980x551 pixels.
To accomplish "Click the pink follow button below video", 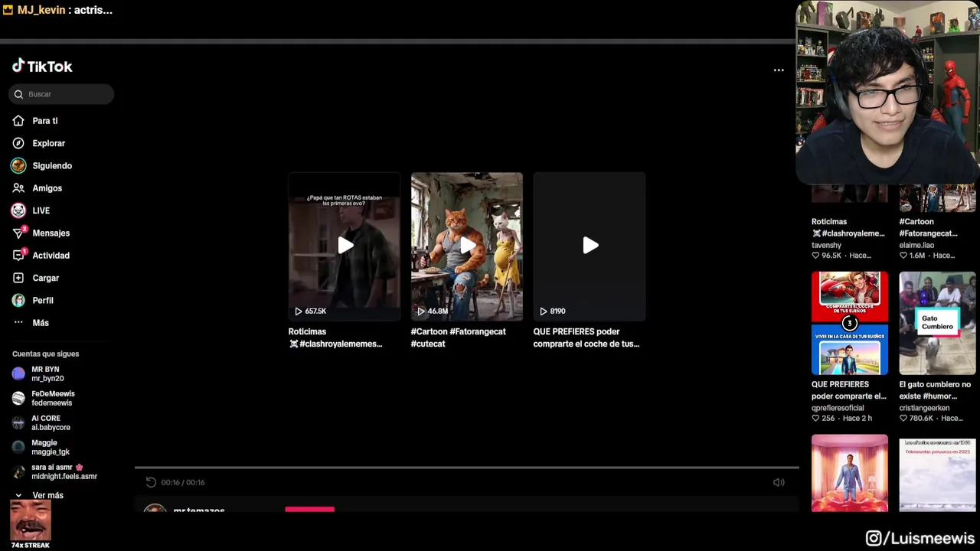I will pos(310,509).
